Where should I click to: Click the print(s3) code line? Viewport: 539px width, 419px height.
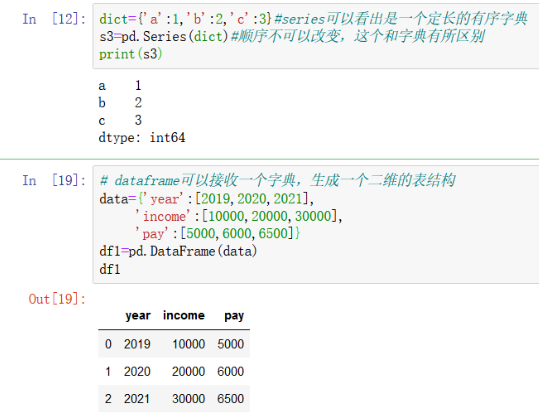tap(131, 54)
